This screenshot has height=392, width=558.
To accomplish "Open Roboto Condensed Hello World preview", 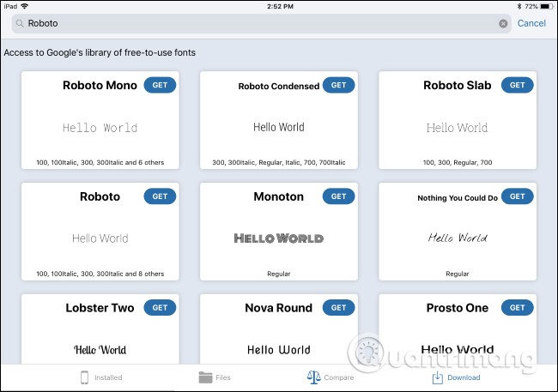I will click(279, 127).
